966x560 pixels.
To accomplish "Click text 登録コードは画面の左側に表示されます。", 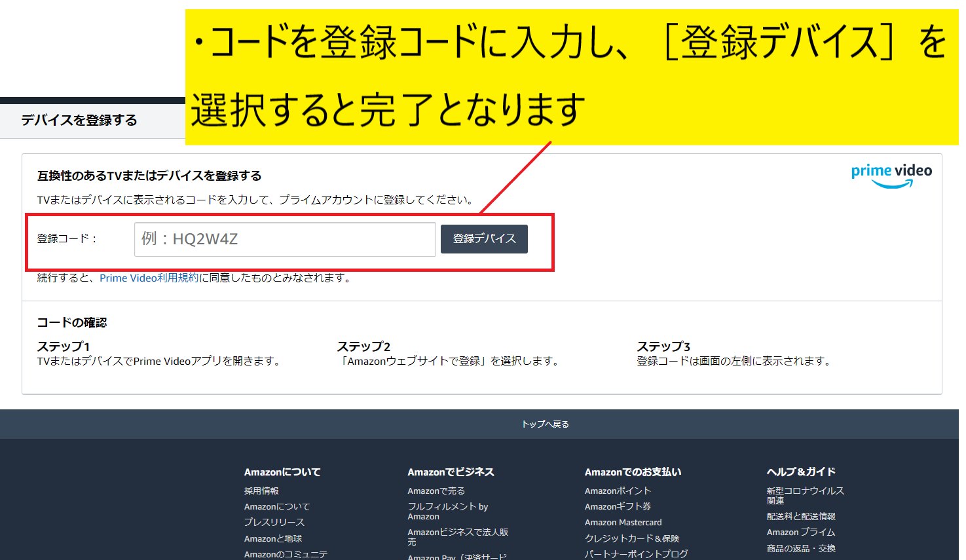I will pos(734,361).
